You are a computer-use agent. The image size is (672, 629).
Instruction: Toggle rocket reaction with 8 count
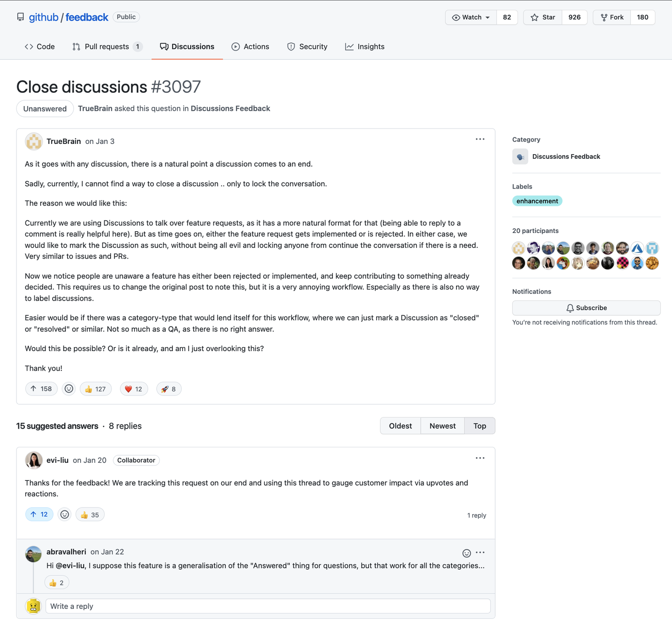click(168, 389)
